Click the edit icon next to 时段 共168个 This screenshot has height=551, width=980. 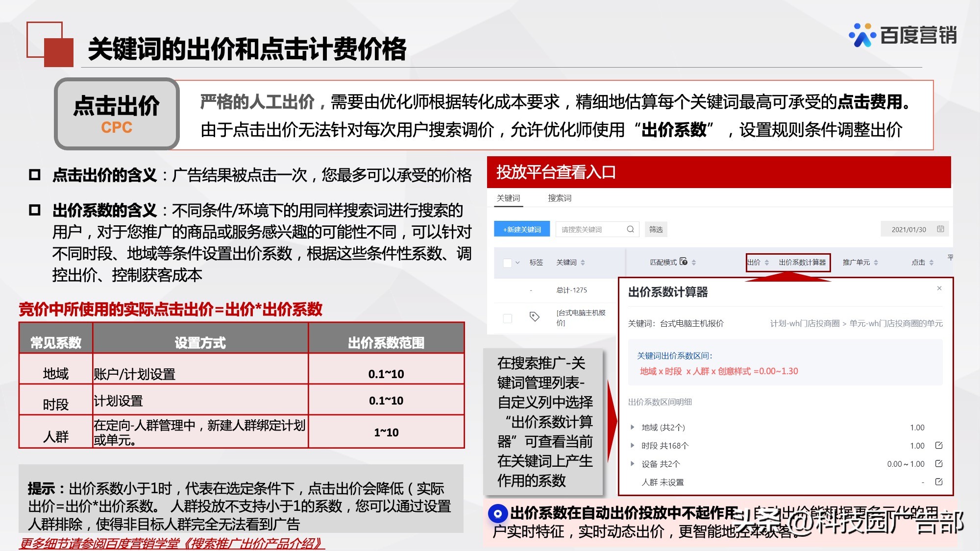click(939, 445)
